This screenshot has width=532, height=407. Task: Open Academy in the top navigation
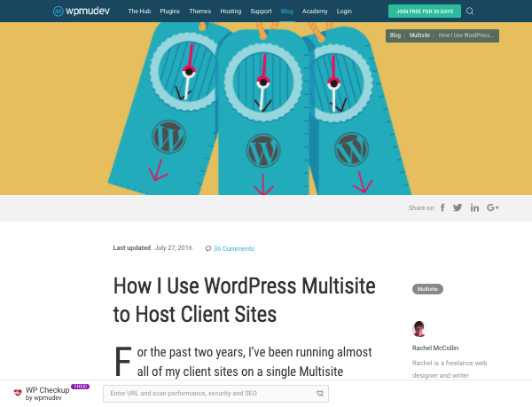pos(315,12)
